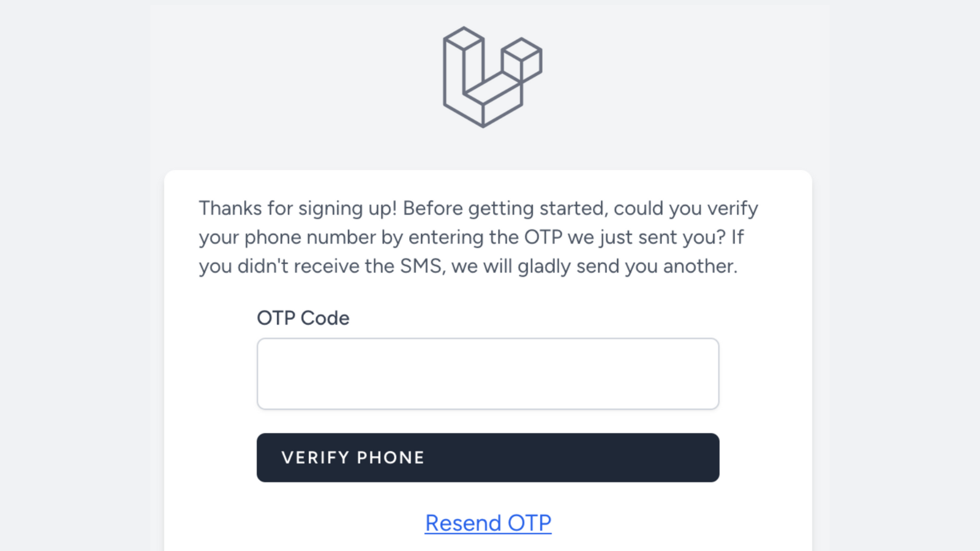Click the label above the OTP field

click(303, 318)
